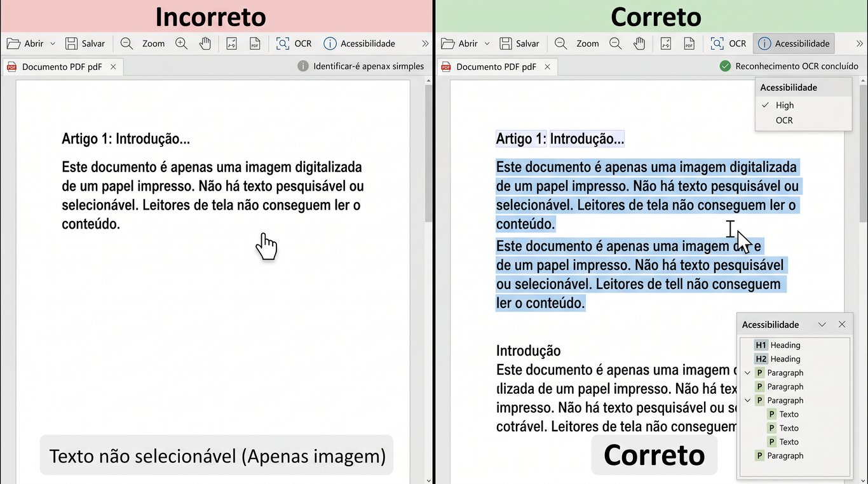868x484 pixels.
Task: Select the H2 Heading node in the tree
Action: 777,360
